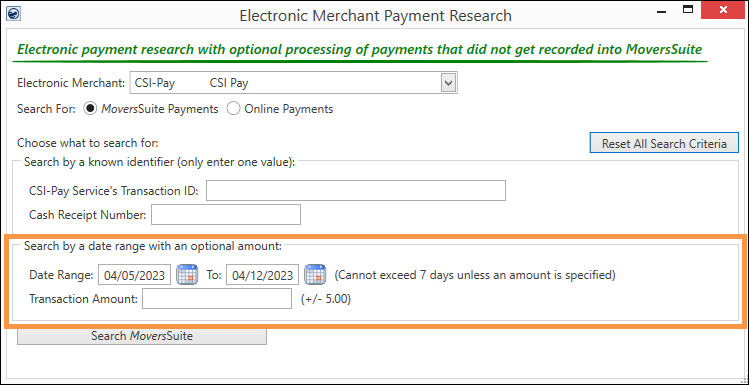Minimize the Electronic Merchant Payment Research window
This screenshot has height=385, width=749.
pos(661,11)
